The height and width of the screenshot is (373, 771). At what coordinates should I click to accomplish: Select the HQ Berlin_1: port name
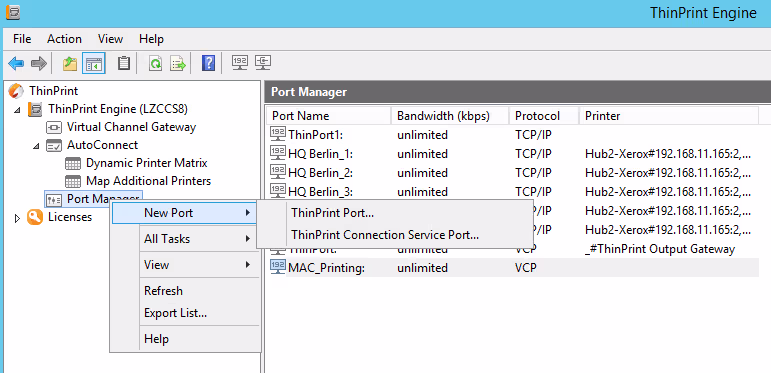tap(321, 154)
